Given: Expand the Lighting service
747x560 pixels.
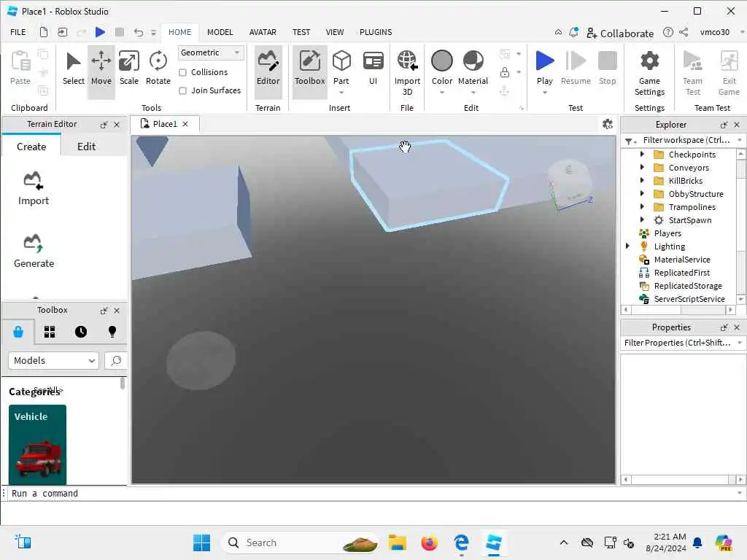Looking at the screenshot, I should click(x=627, y=246).
